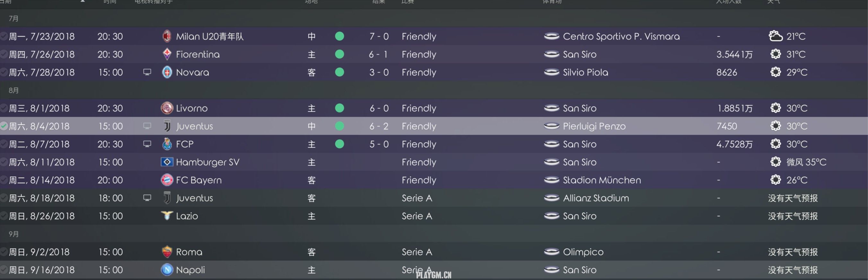Viewport: 868px width, 280px height.
Task: Click the Novara club badge
Action: click(167, 72)
